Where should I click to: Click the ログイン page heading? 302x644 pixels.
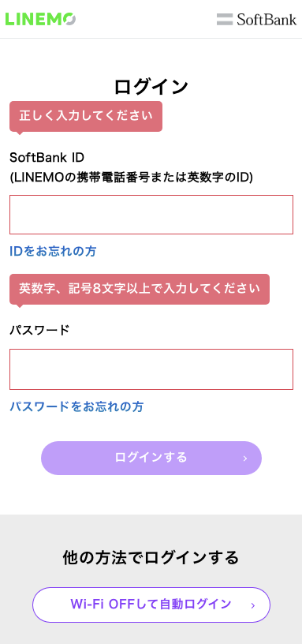(151, 87)
